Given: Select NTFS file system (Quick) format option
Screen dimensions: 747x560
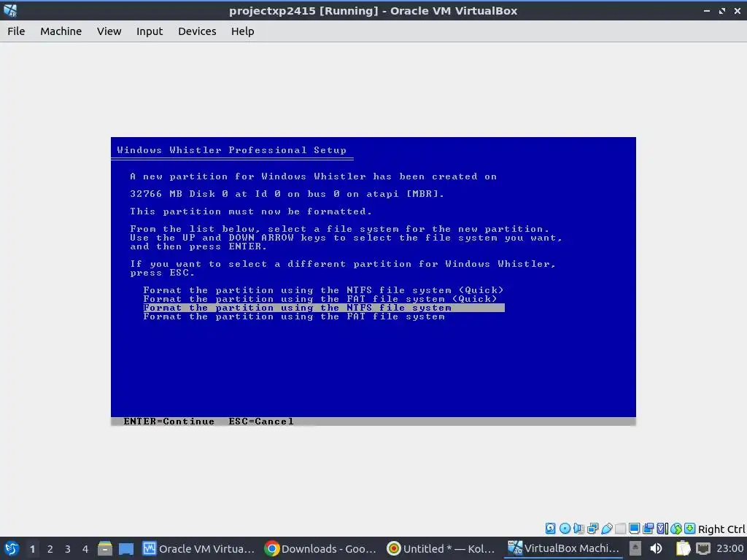Looking at the screenshot, I should (x=323, y=290).
